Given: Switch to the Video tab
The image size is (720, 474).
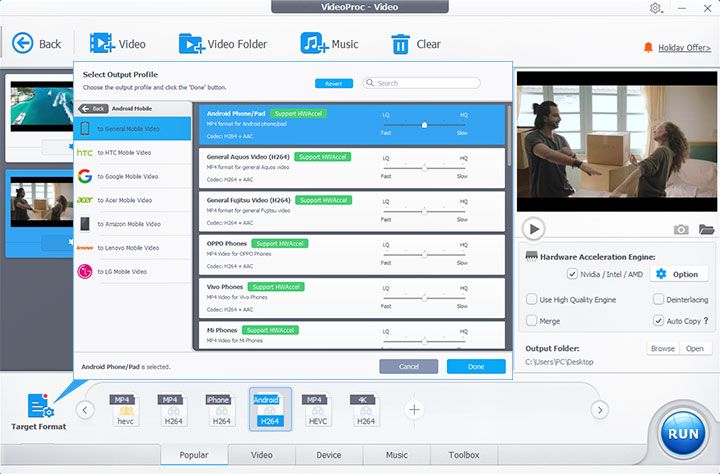Looking at the screenshot, I should point(262,455).
